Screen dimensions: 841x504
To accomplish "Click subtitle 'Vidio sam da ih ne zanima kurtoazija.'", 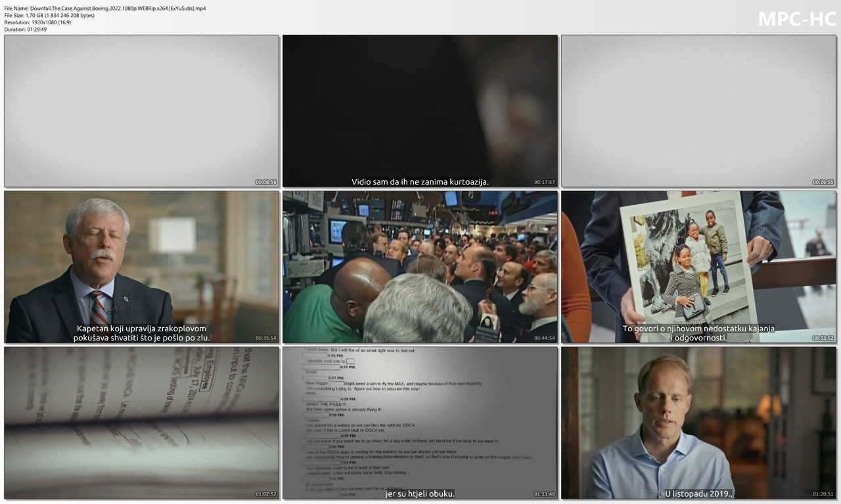I will (x=420, y=182).
